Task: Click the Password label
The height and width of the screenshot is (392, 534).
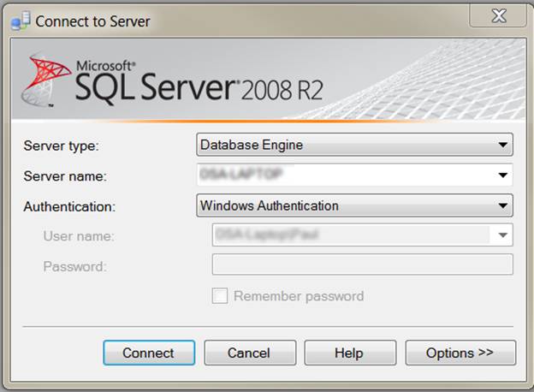Action: [x=75, y=266]
